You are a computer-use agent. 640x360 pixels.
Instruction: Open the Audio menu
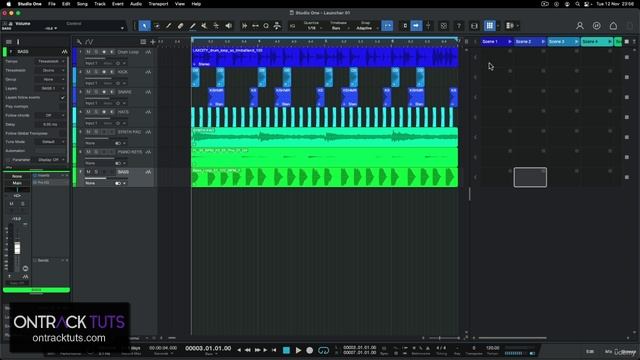(x=136, y=4)
